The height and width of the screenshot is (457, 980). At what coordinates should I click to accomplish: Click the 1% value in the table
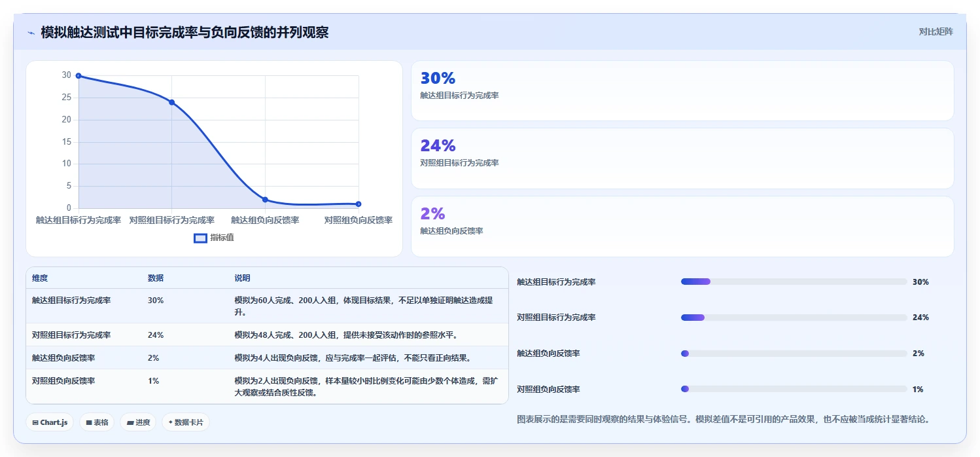154,380
